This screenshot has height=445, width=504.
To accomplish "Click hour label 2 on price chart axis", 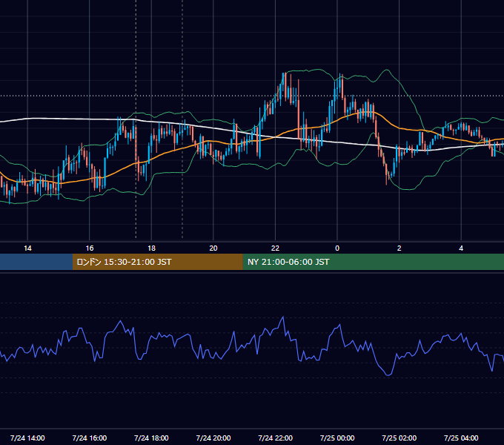I will coord(399,248).
